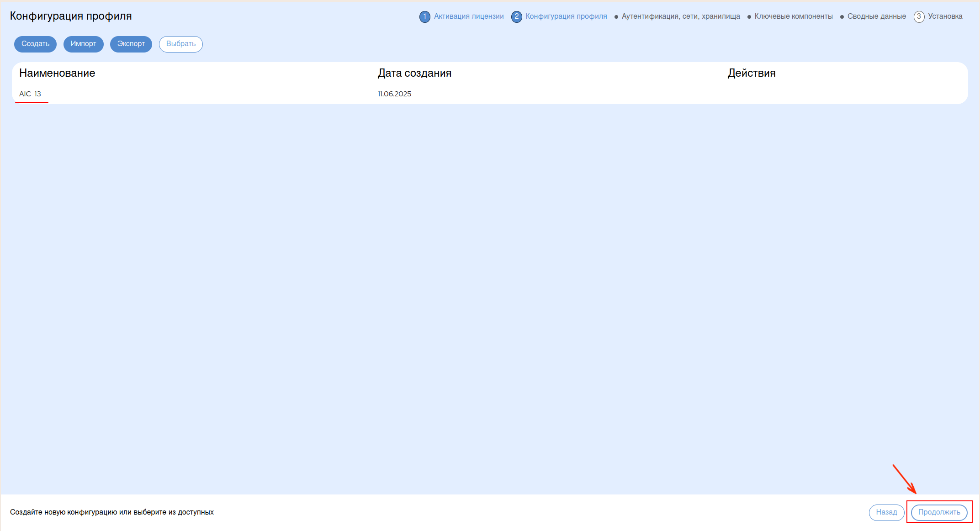980x531 pixels.
Task: Click the Конфигурация профиля page title
Action: [71, 16]
